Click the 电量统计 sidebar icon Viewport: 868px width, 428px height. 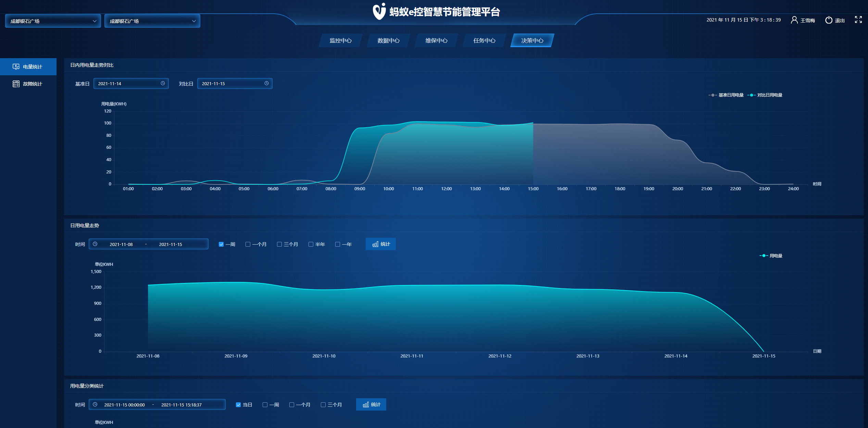coord(16,67)
